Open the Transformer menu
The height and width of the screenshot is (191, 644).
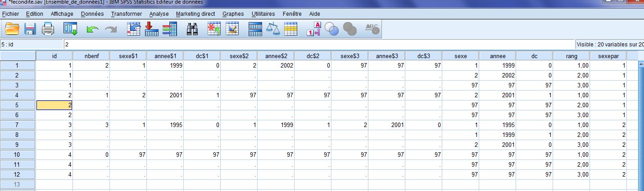[127, 14]
